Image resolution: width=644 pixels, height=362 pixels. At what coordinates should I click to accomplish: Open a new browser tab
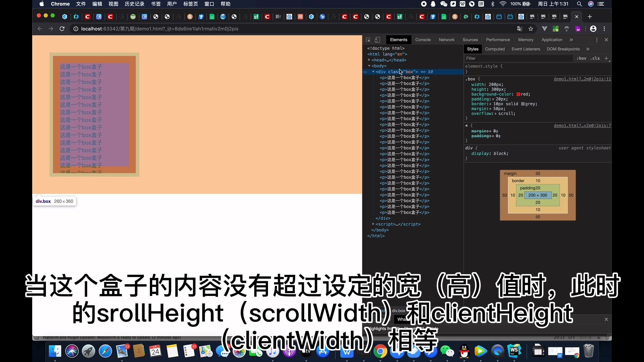point(590,16)
